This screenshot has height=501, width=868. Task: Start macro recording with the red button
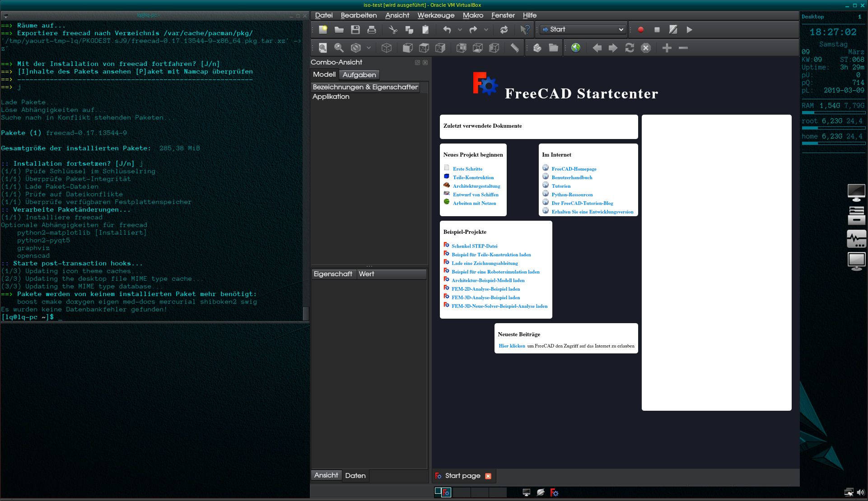[640, 30]
